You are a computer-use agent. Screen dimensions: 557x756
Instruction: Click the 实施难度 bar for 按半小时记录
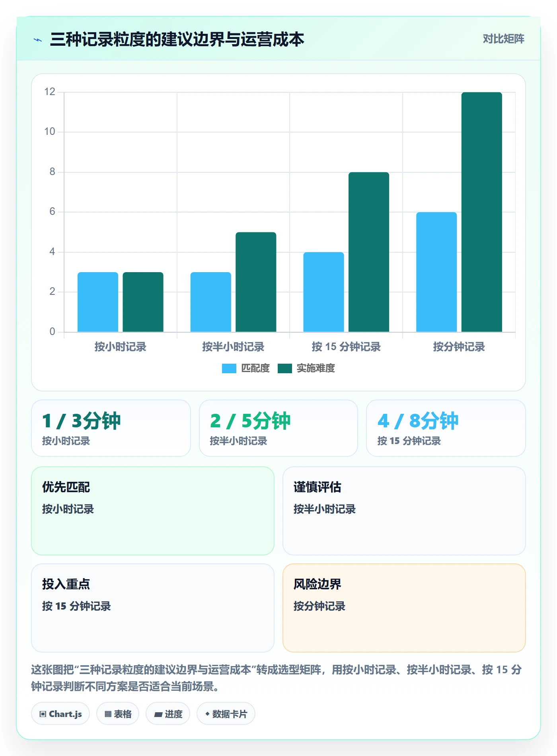(256, 282)
